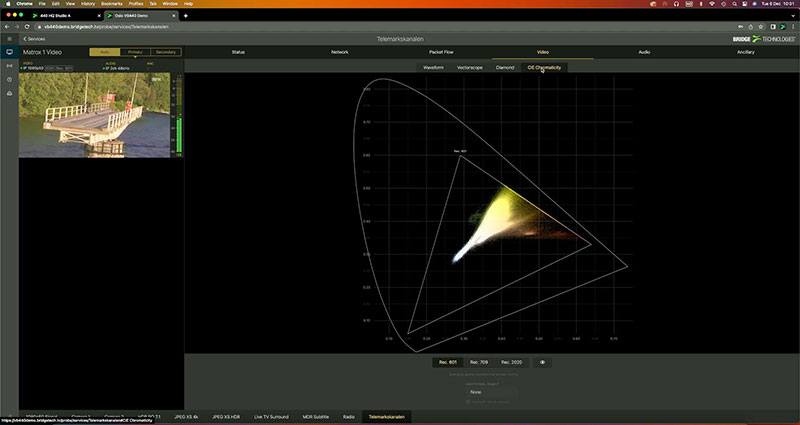Toggle gamut visibility eye button
Viewport: 800px width, 425px height.
542,362
